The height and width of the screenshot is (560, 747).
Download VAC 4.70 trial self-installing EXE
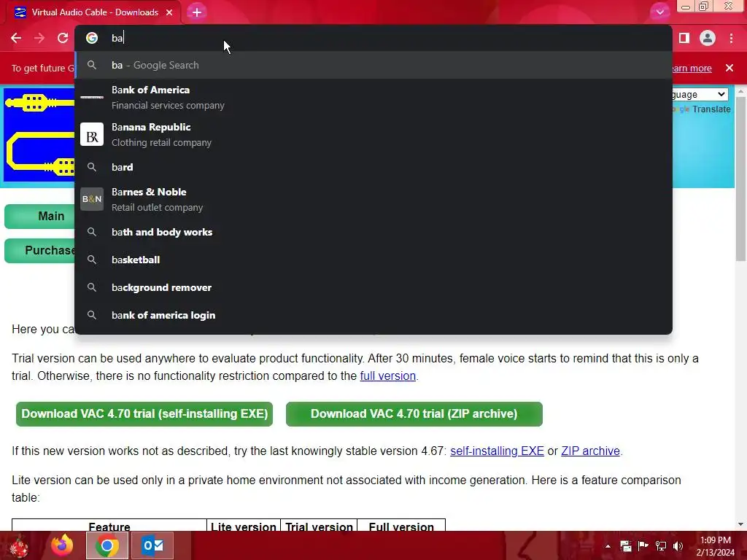tap(144, 414)
